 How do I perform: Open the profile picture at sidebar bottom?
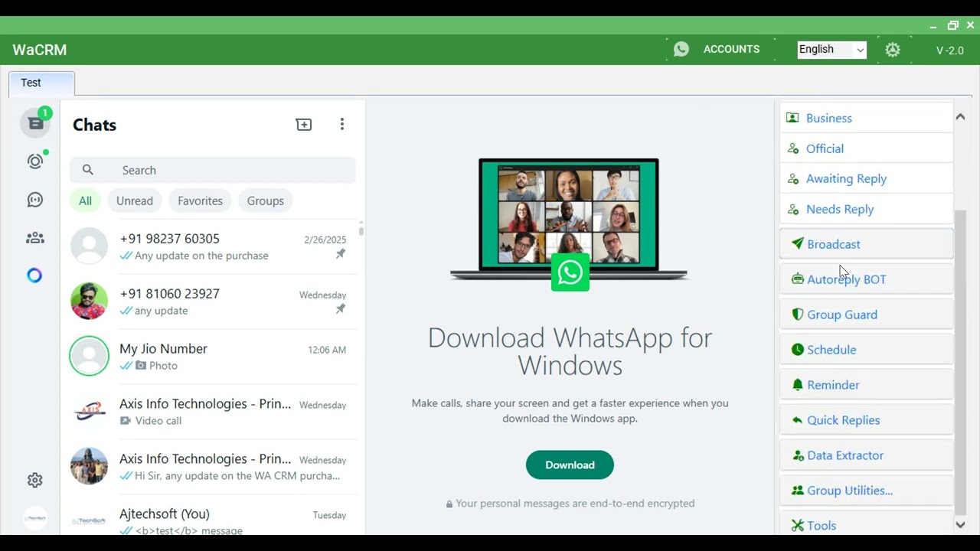point(35,519)
